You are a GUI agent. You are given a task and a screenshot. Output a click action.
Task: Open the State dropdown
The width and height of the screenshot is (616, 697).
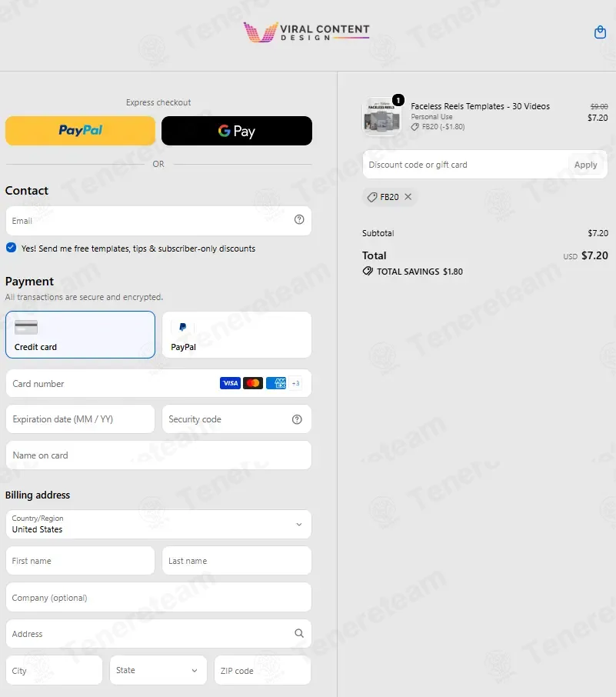tap(158, 670)
